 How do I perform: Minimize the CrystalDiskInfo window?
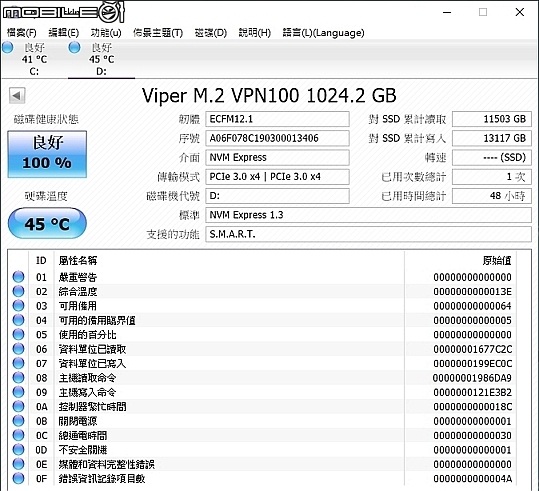coord(447,12)
